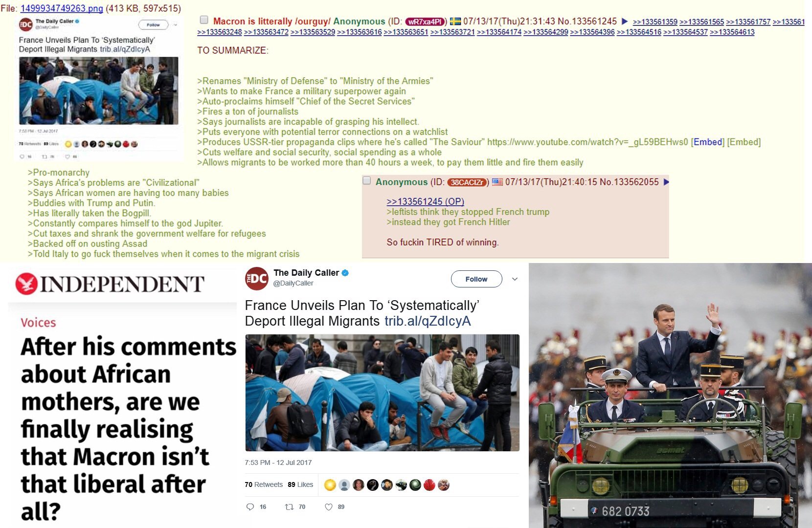Click the trib.al/qZdIcyA link in large tweet
The height and width of the screenshot is (528, 812).
coord(428,321)
